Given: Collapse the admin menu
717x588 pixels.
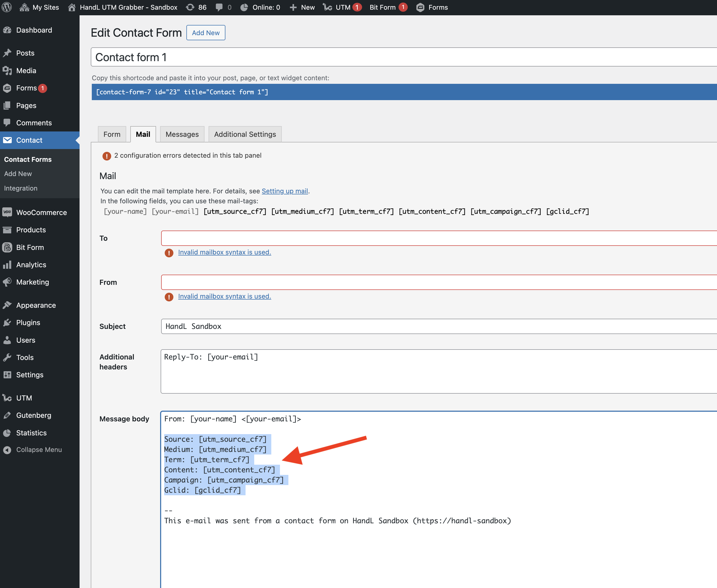Looking at the screenshot, I should tap(33, 449).
